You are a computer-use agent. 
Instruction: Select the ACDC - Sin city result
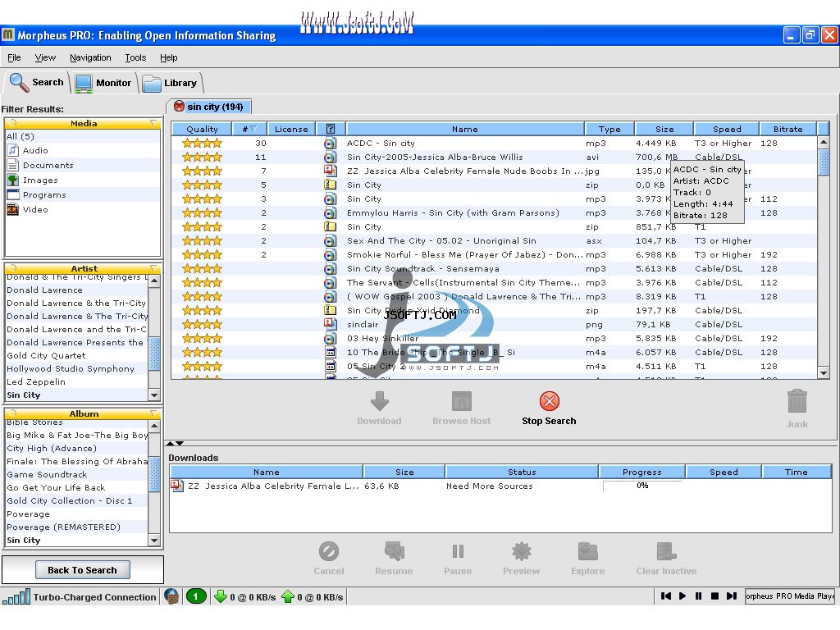pos(494,143)
